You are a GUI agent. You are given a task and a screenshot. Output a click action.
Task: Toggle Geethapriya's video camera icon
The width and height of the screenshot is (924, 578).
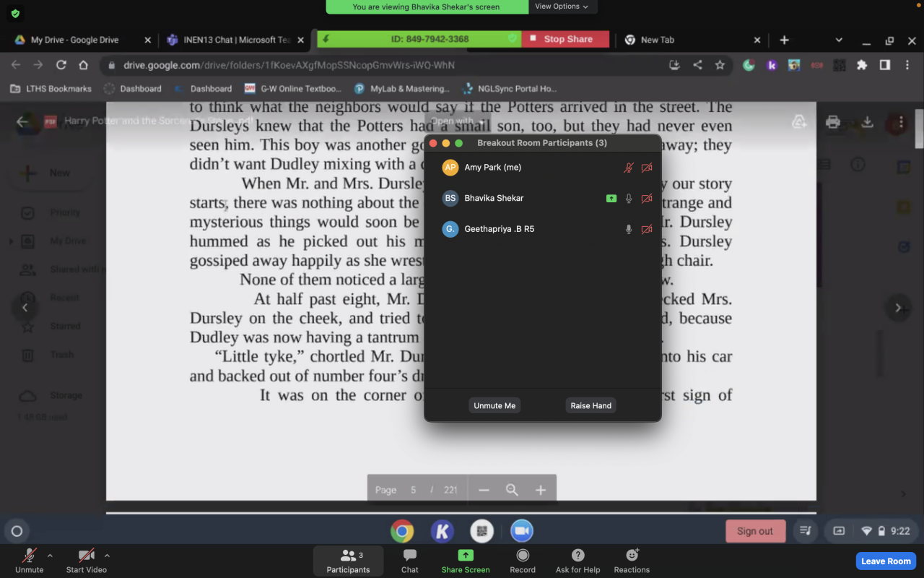[647, 229]
